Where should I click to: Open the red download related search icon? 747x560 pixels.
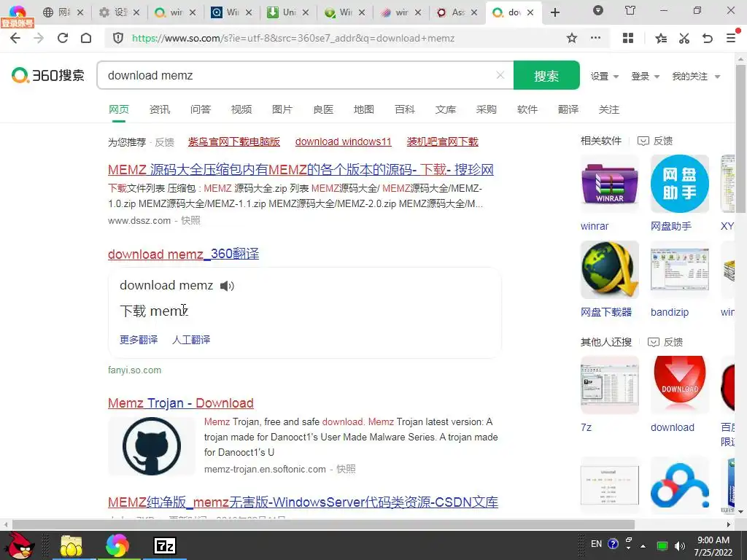pyautogui.click(x=679, y=385)
